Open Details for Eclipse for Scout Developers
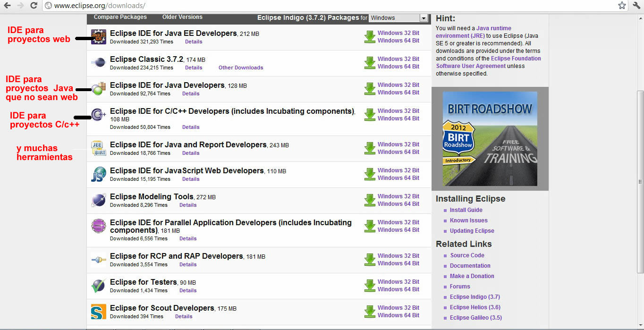 pos(184,316)
